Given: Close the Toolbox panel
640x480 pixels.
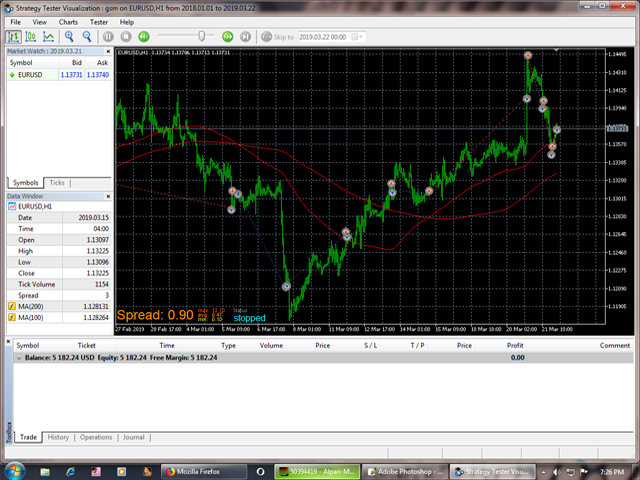Looking at the screenshot, I should coord(8,341).
